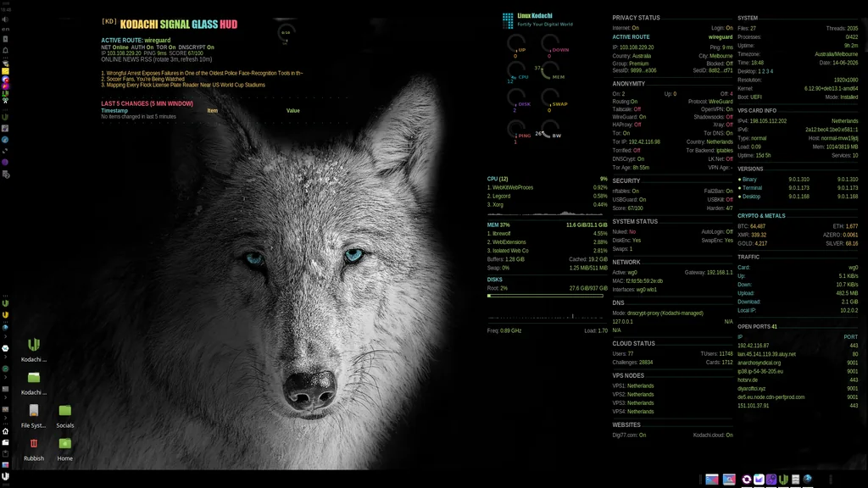Viewport: 868px width, 488px height.
Task: Click the 'Mapping Every Flock License Plate Reader' headline
Action: pos(183,86)
